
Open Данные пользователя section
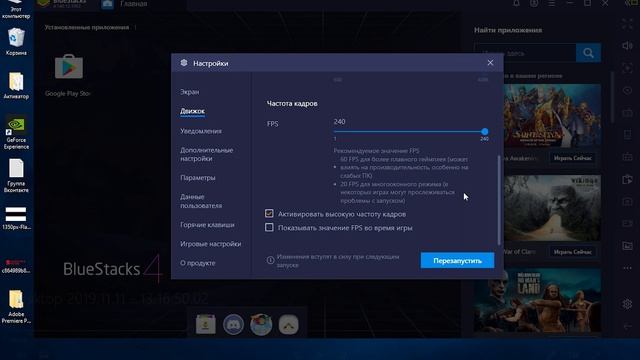click(201, 201)
